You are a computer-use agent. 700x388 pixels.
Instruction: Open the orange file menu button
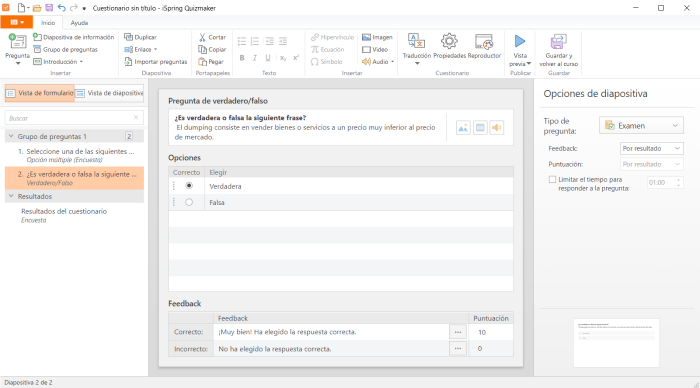tap(17, 22)
